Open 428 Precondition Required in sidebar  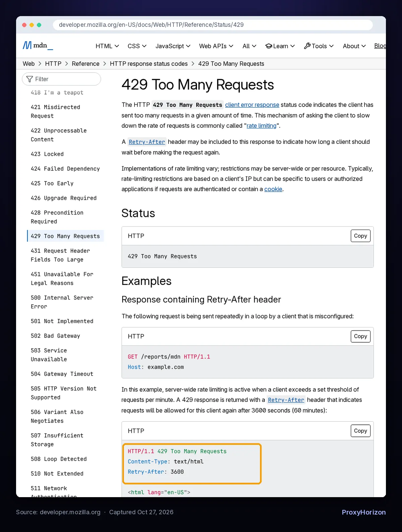pos(57,217)
